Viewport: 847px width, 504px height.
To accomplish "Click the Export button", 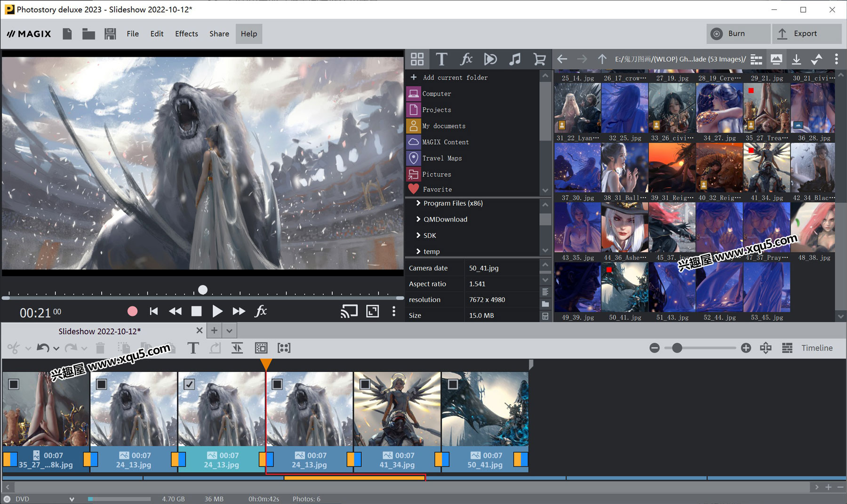I will [x=807, y=33].
